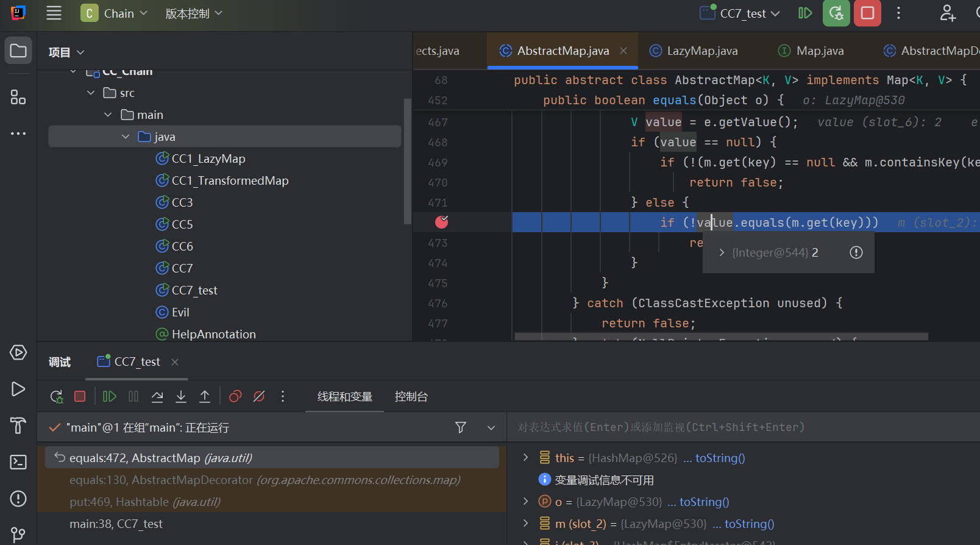Click toString() link for m variable
Image resolution: width=980 pixels, height=545 pixels.
pyautogui.click(x=749, y=524)
